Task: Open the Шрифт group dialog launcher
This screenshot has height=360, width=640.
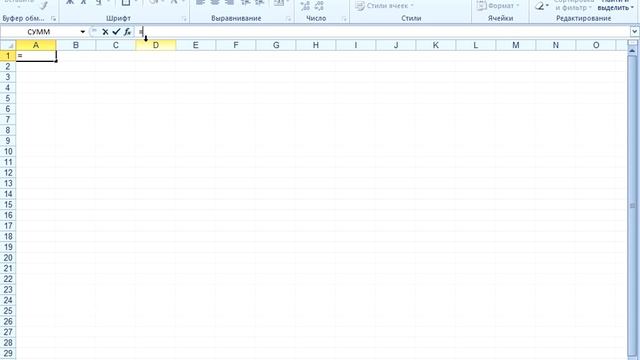Action: pos(184,19)
